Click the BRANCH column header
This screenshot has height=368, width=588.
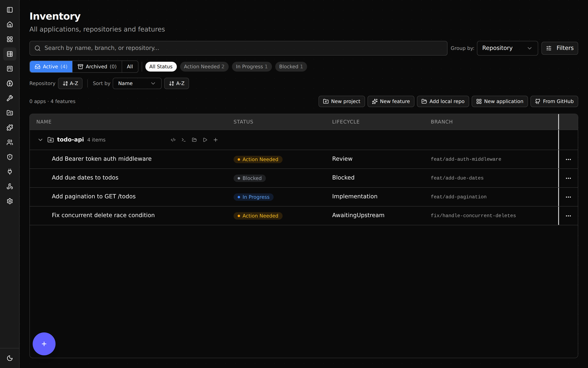(x=441, y=122)
